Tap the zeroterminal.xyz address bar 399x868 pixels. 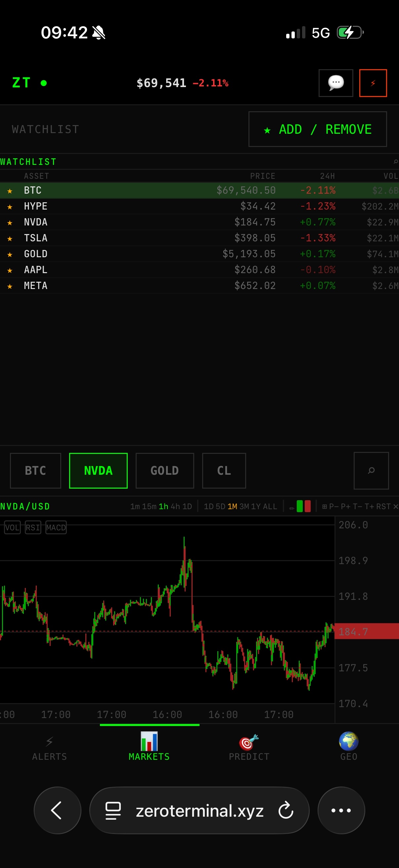point(199,810)
